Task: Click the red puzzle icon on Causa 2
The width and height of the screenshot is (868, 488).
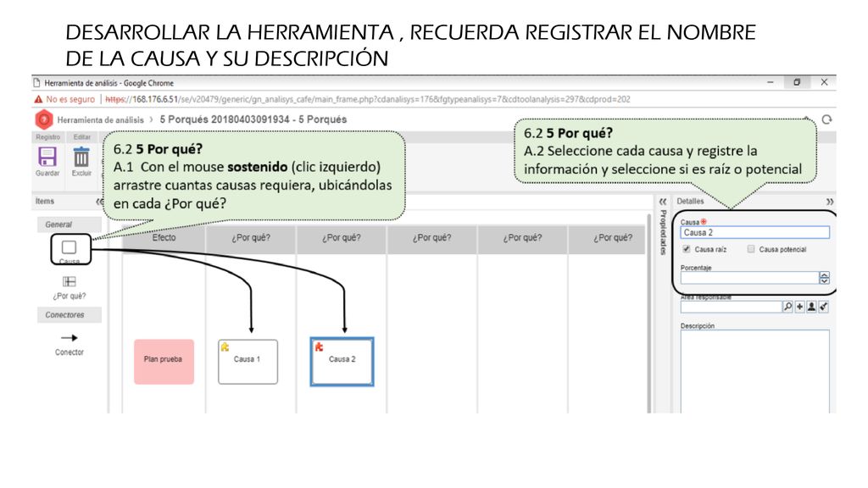Action: coord(319,347)
